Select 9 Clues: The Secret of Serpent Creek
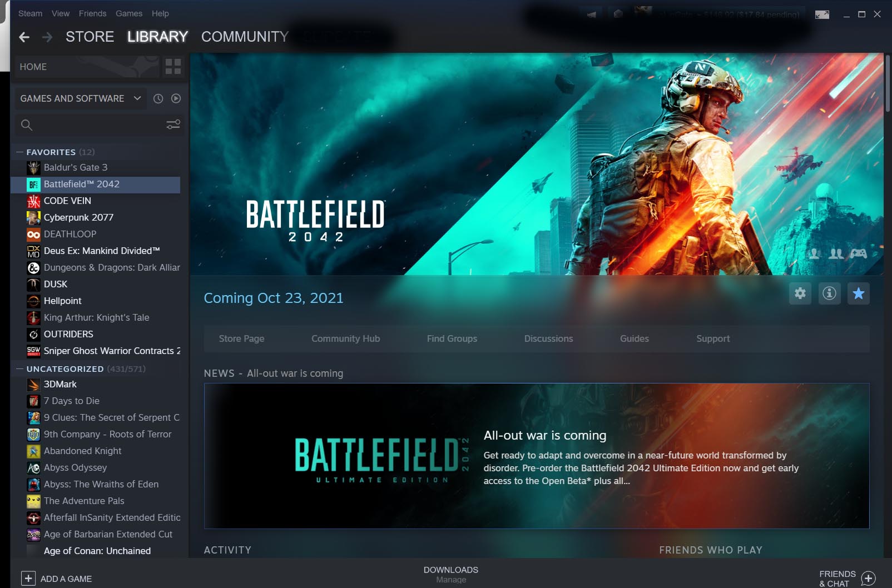This screenshot has width=892, height=588. tap(95, 417)
